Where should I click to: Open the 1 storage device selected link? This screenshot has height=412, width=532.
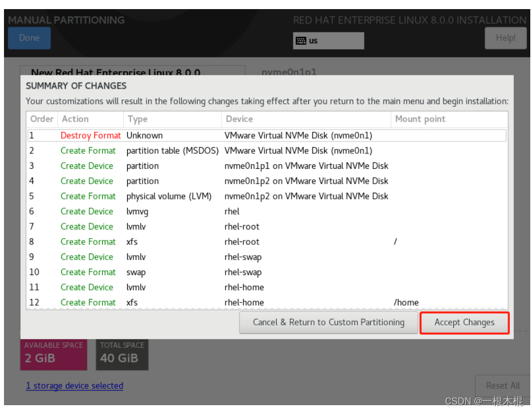(74, 385)
